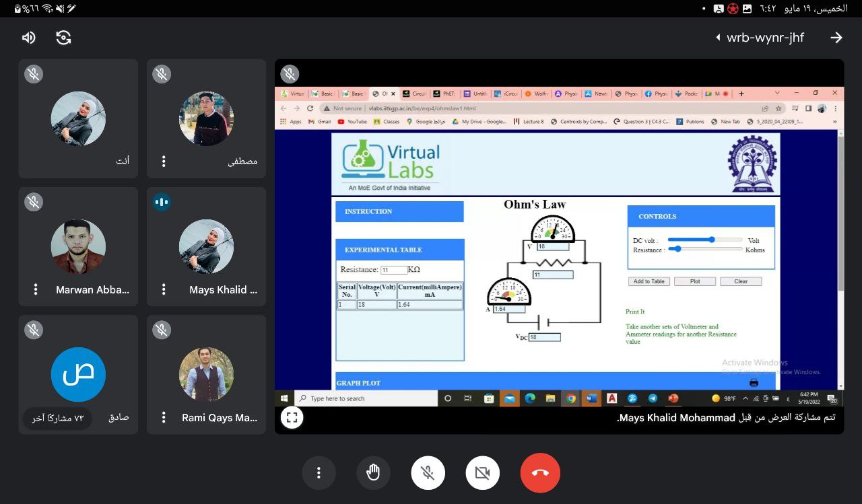End the call with red hang-up button
862x504 pixels.
coord(540,473)
